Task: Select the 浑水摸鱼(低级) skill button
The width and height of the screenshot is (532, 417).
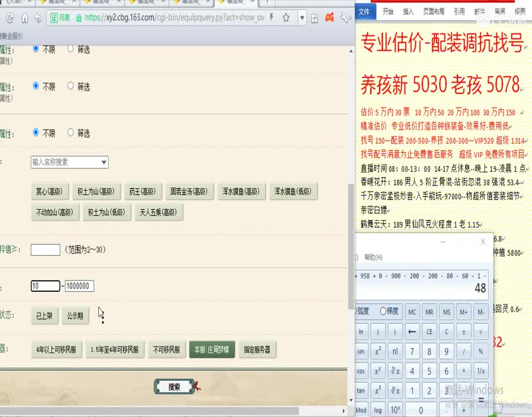Action: coord(293,191)
